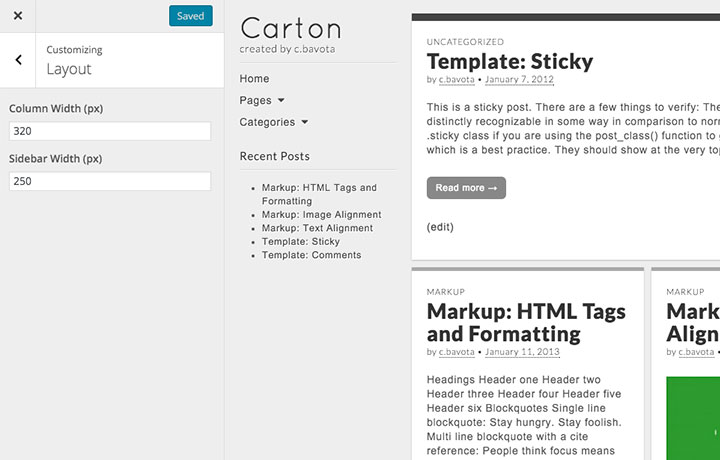This screenshot has height=460, width=720.
Task: Open the Carton site title link
Action: coord(290,29)
